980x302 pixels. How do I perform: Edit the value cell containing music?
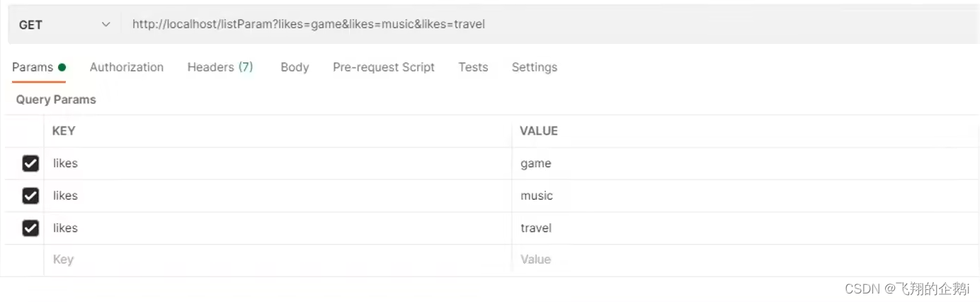pos(745,196)
